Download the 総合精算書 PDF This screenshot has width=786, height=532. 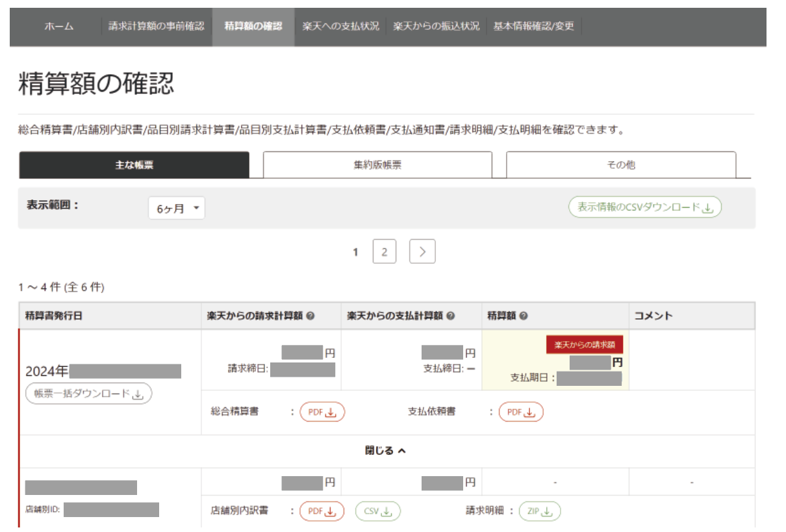(x=322, y=412)
